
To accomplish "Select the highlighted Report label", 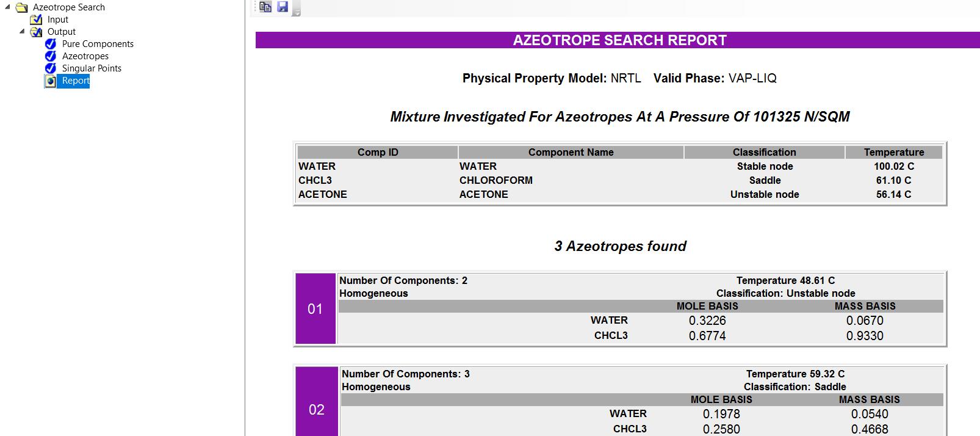I will pyautogui.click(x=76, y=81).
